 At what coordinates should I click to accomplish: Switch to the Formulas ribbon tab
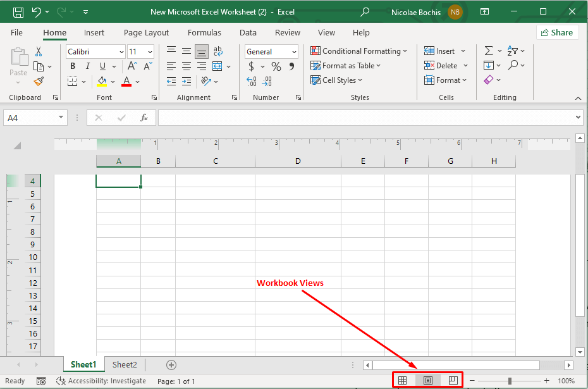pos(204,32)
